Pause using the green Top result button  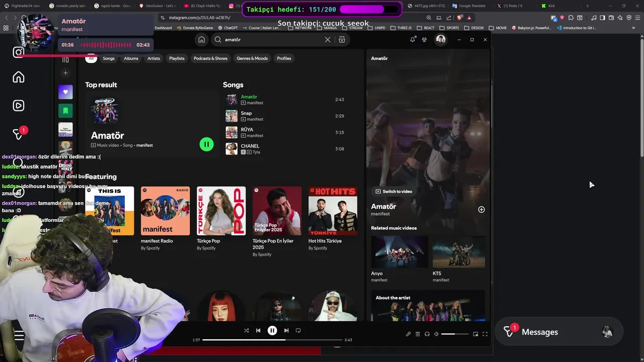click(206, 144)
